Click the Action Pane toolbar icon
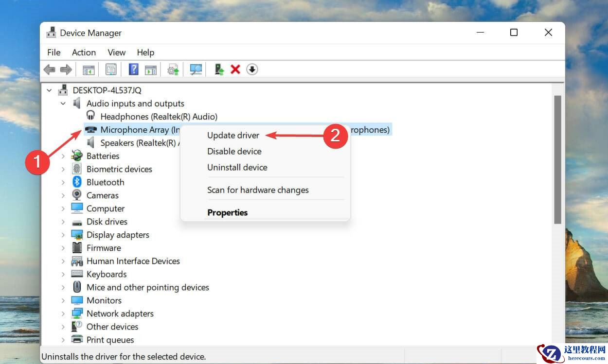608x364 pixels. click(x=151, y=70)
